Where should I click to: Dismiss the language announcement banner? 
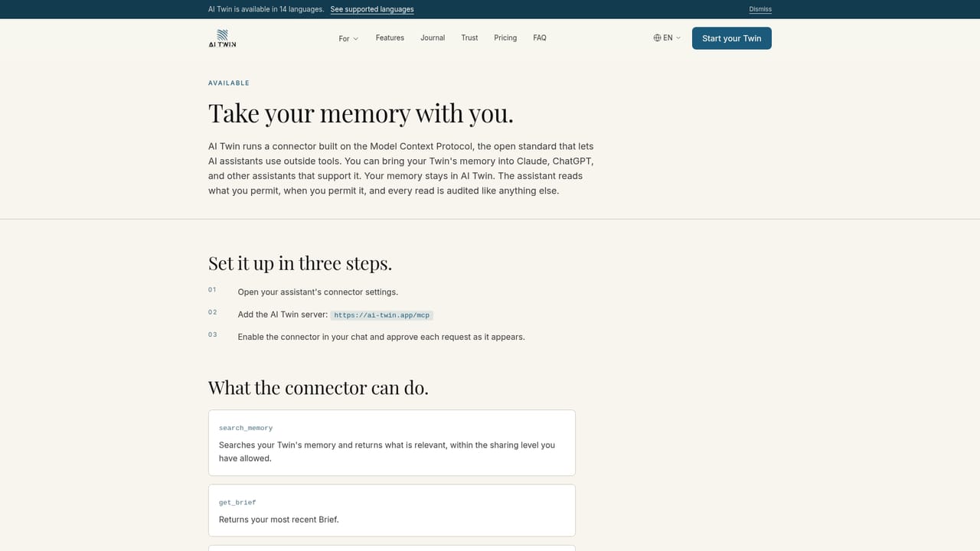pyautogui.click(x=760, y=9)
